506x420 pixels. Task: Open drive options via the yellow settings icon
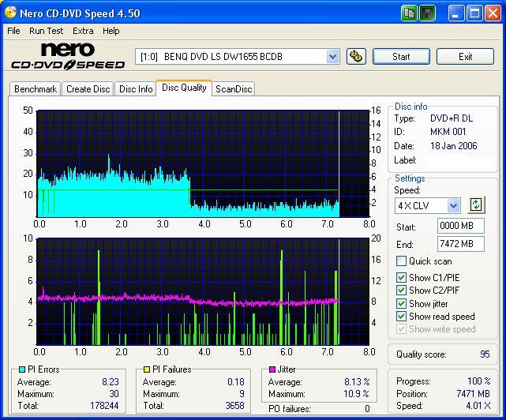tap(355, 56)
